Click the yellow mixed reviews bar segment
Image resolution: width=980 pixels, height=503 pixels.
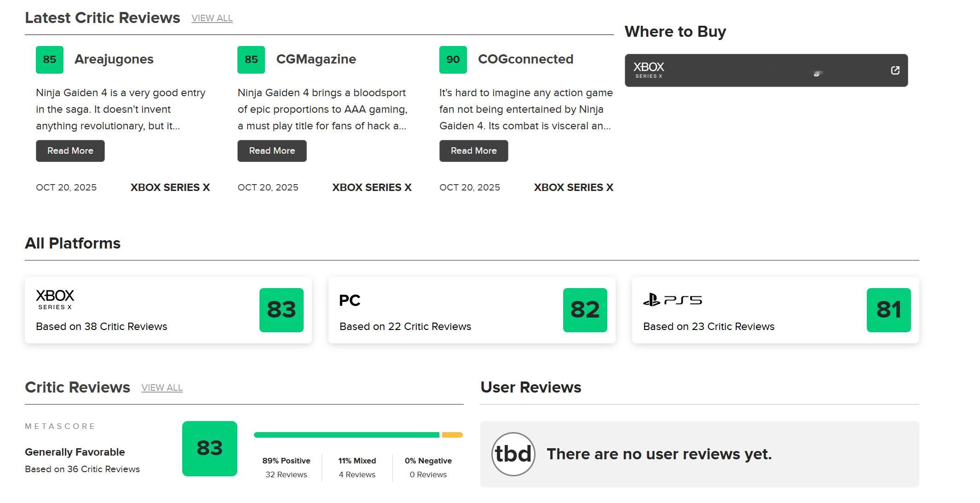[452, 435]
